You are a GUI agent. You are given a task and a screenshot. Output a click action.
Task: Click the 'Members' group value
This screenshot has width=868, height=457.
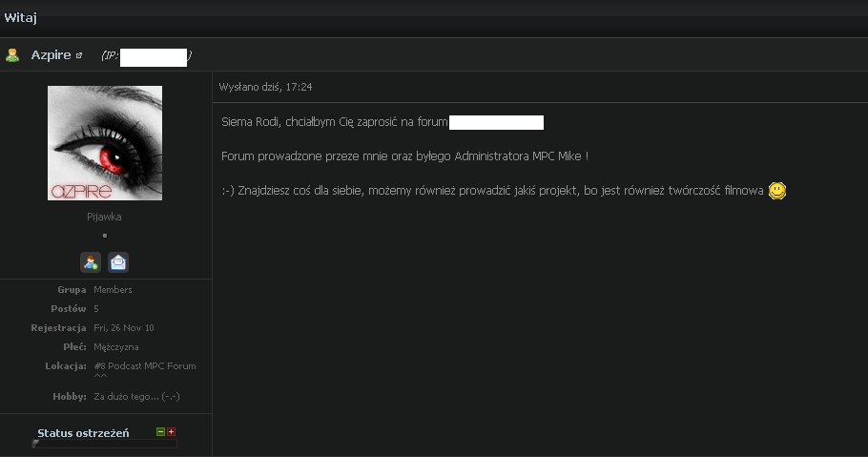tap(113, 290)
